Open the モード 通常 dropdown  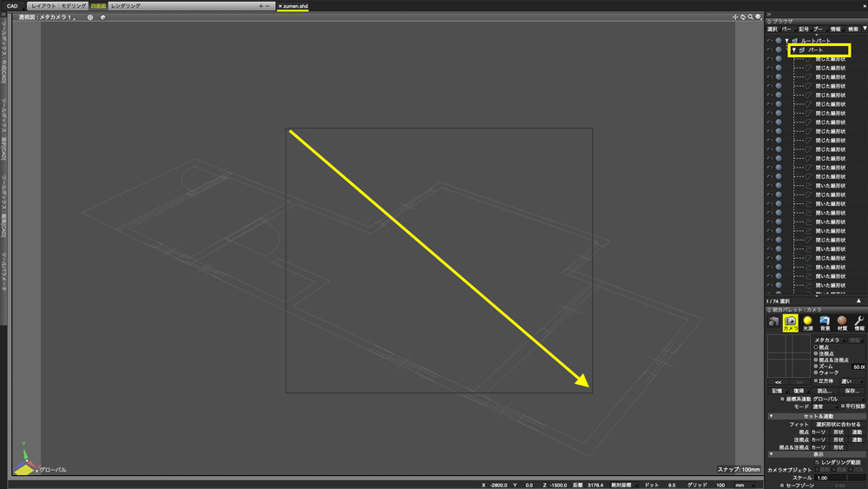pyautogui.click(x=825, y=406)
